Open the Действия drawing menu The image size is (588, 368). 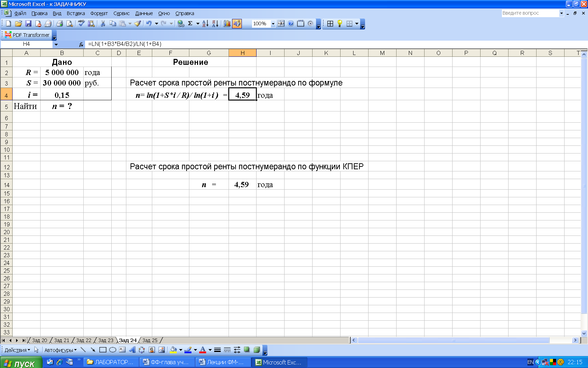point(17,350)
